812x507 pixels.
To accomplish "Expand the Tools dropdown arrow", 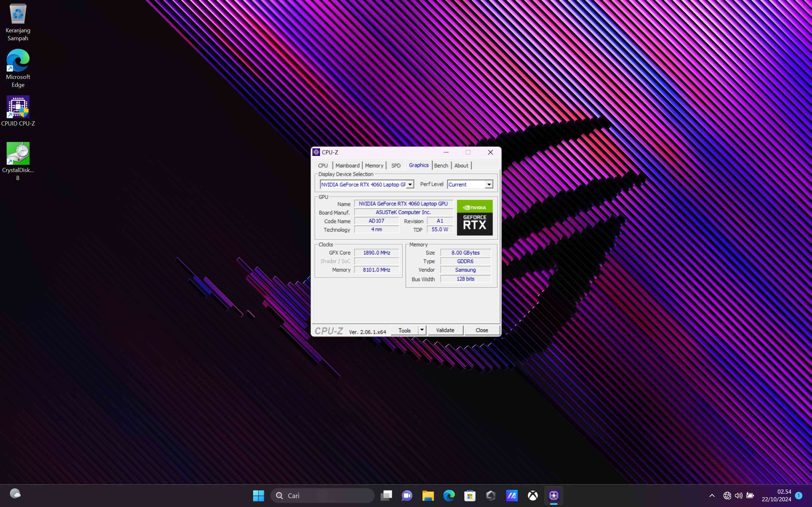I will coord(422,330).
